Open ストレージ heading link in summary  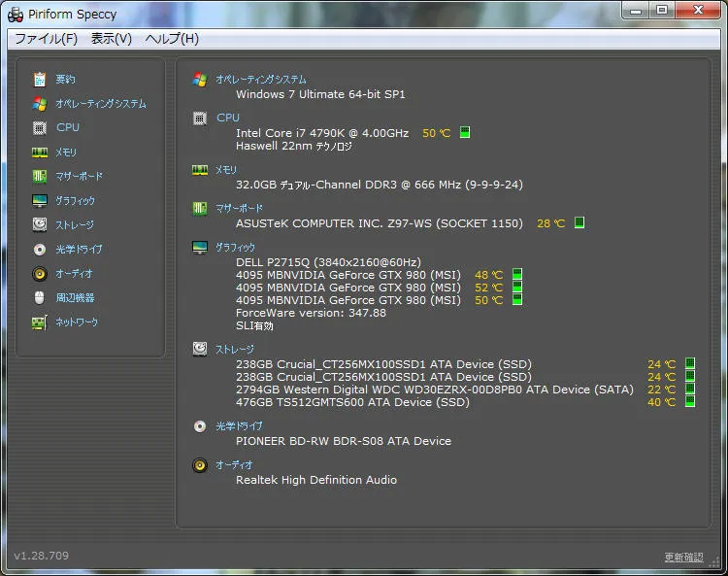click(235, 350)
